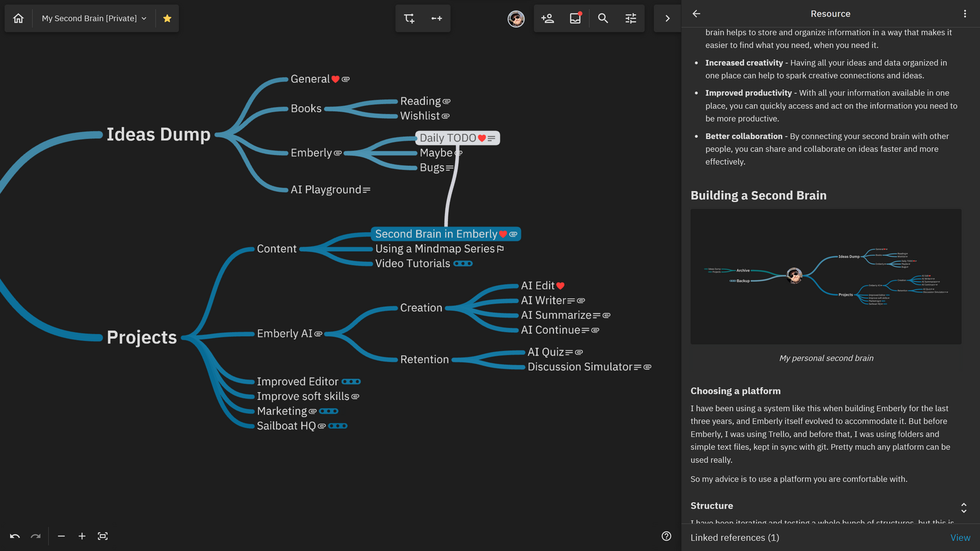Image resolution: width=980 pixels, height=551 pixels.
Task: Fit the mindmap to screen
Action: tap(103, 536)
